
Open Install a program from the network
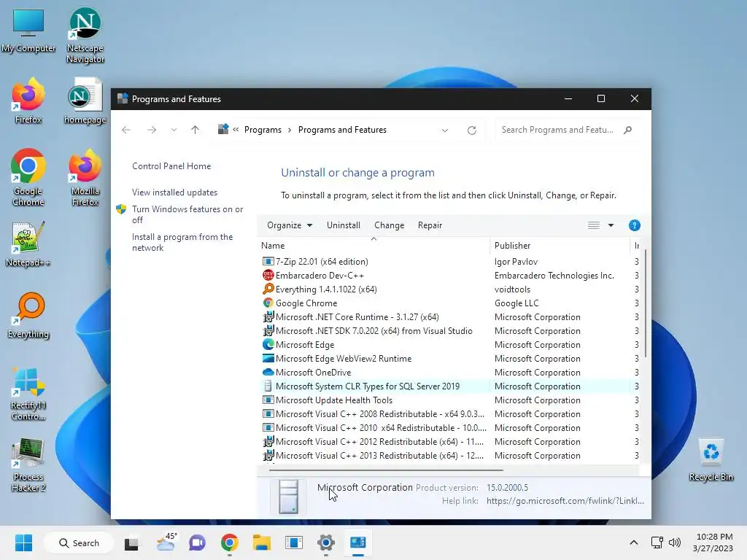182,242
